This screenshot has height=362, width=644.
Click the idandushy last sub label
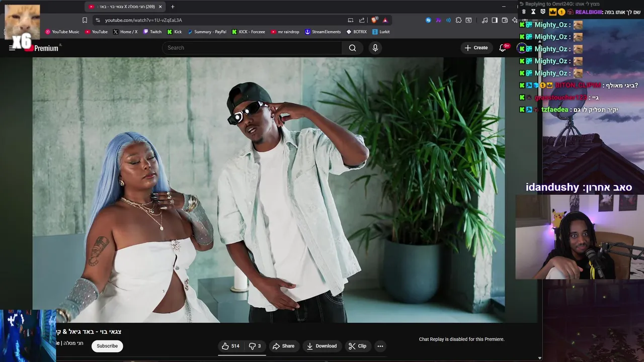[579, 187]
